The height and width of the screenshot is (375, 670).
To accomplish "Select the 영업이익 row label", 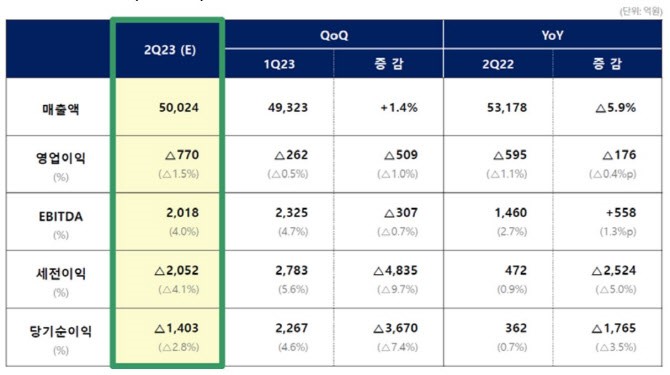I will coord(61,158).
